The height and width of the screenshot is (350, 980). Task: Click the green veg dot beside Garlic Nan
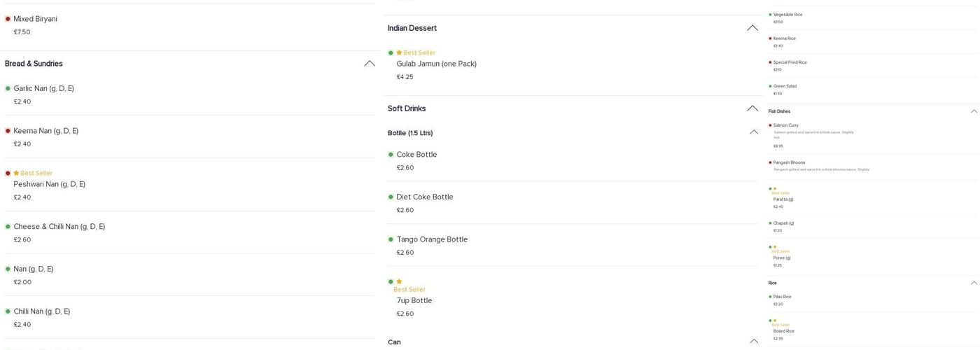click(x=8, y=88)
